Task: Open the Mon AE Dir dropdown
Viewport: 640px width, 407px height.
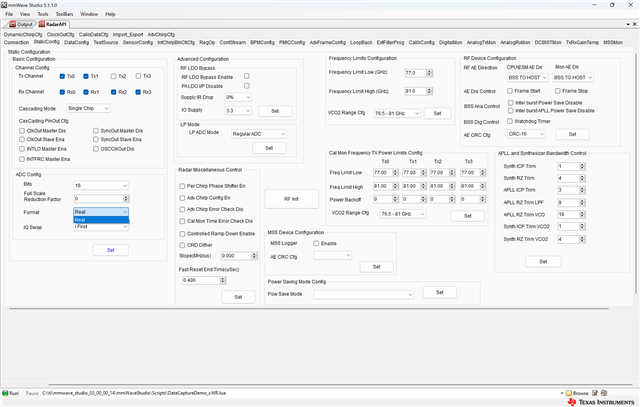Action: (x=573, y=78)
